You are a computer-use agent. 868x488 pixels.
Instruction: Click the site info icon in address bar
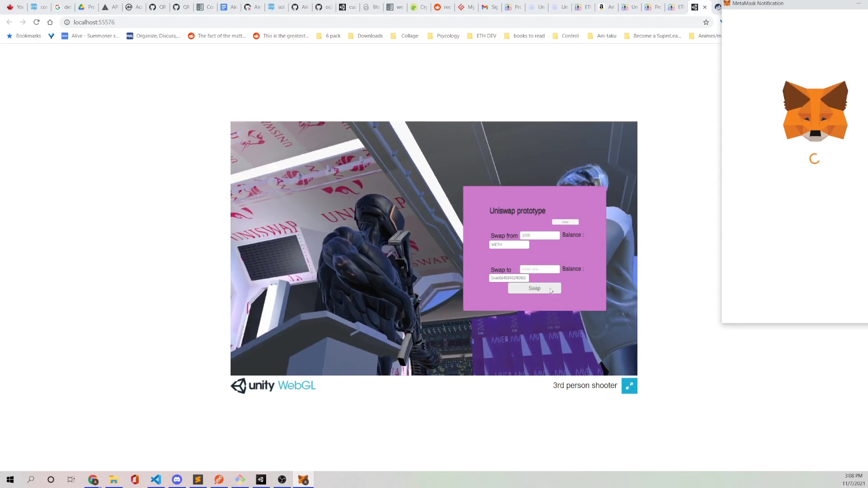click(x=67, y=22)
